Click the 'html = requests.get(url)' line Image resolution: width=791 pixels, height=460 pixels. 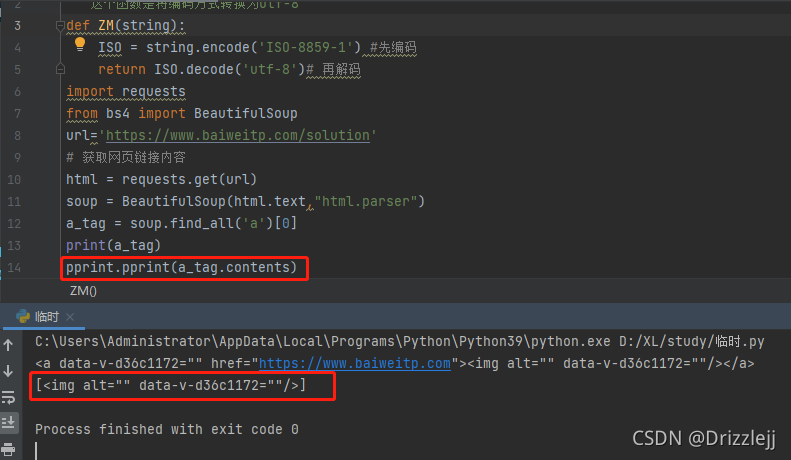tap(161, 180)
